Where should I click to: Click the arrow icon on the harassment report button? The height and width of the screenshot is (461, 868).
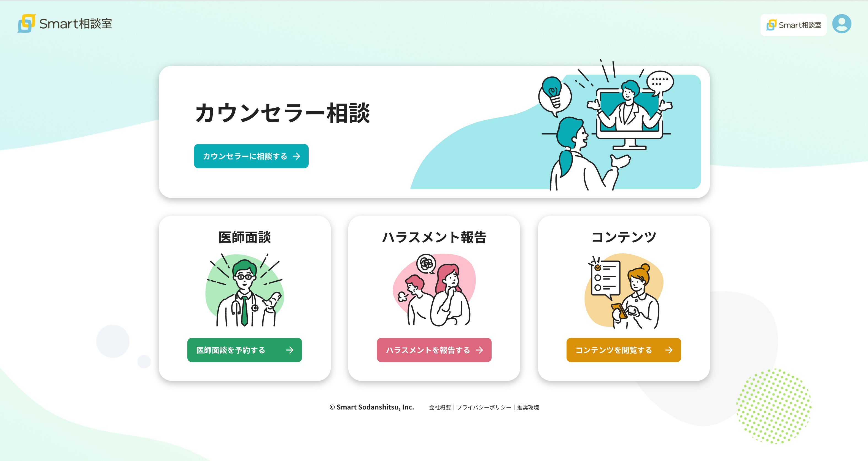pyautogui.click(x=479, y=350)
